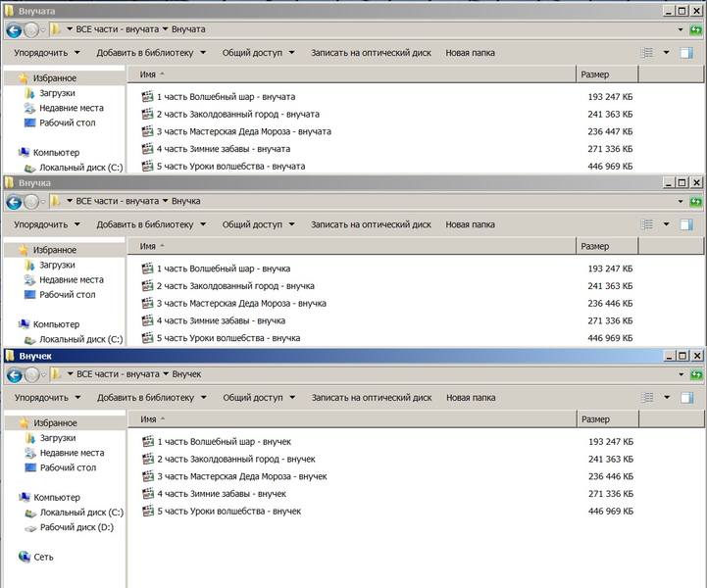This screenshot has height=588, width=707.
Task: Click size '236 447 КБ' in Внучата window
Action: tap(610, 131)
